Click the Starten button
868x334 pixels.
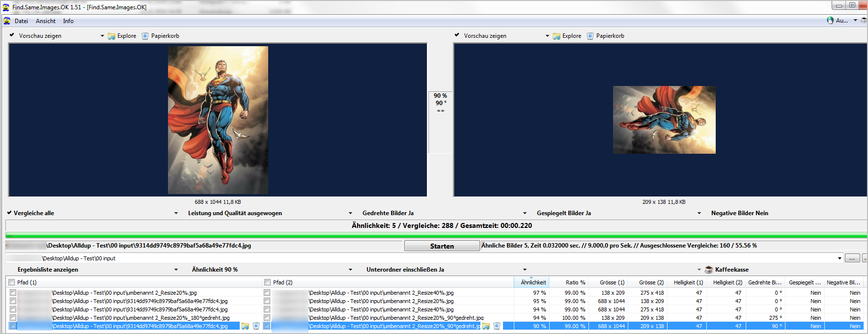[x=442, y=246]
